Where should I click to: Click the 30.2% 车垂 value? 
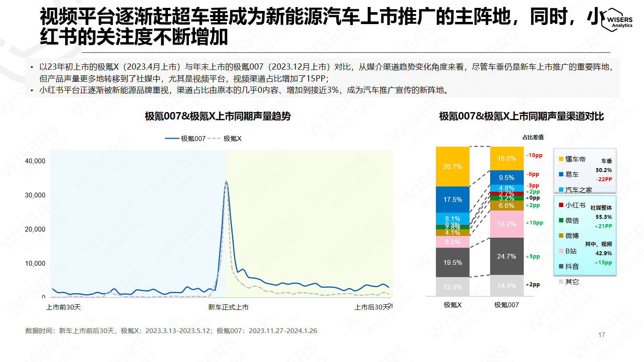point(604,170)
